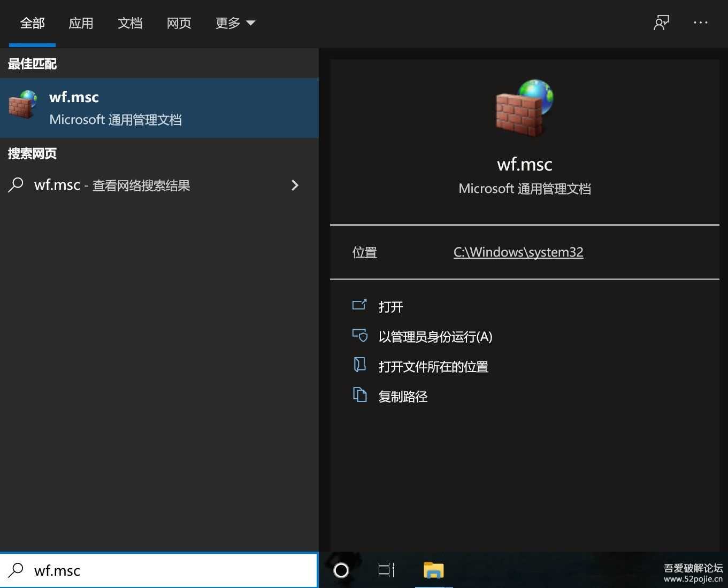Click the Cortana circle icon on taskbar

341,570
